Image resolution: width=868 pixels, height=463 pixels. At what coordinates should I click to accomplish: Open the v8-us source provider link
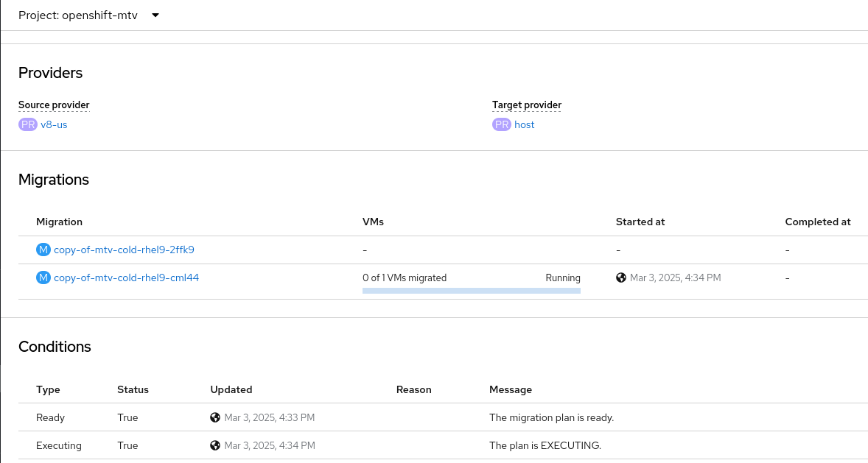[54, 124]
